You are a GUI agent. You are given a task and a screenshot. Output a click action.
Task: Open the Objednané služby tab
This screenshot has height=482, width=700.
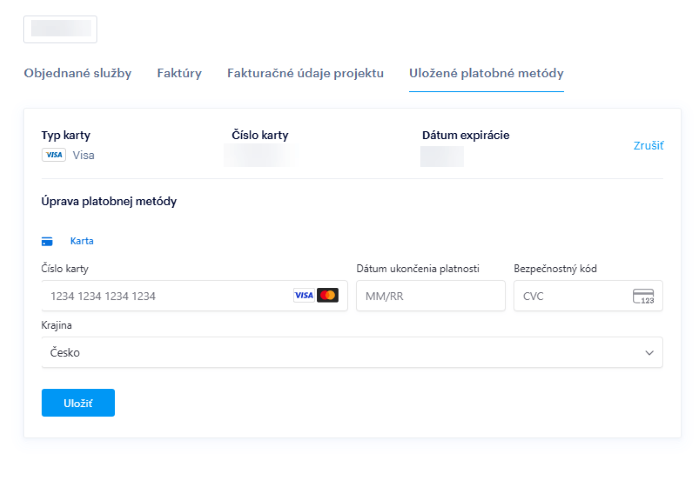[x=78, y=73]
